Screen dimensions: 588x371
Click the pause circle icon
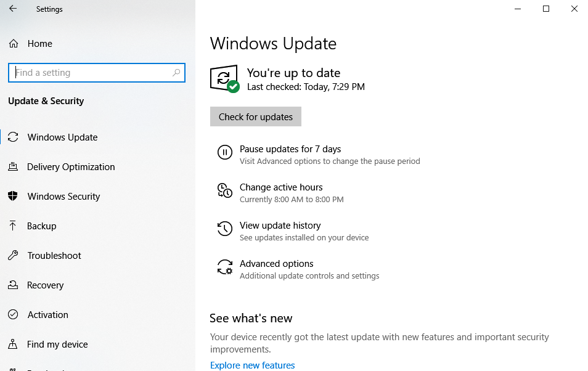[224, 152]
